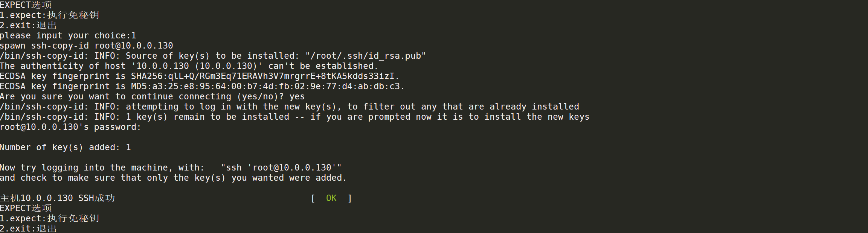This screenshot has height=233, width=868.
Task: Click the "spawn ssh-copy-id" command line
Action: [86, 46]
